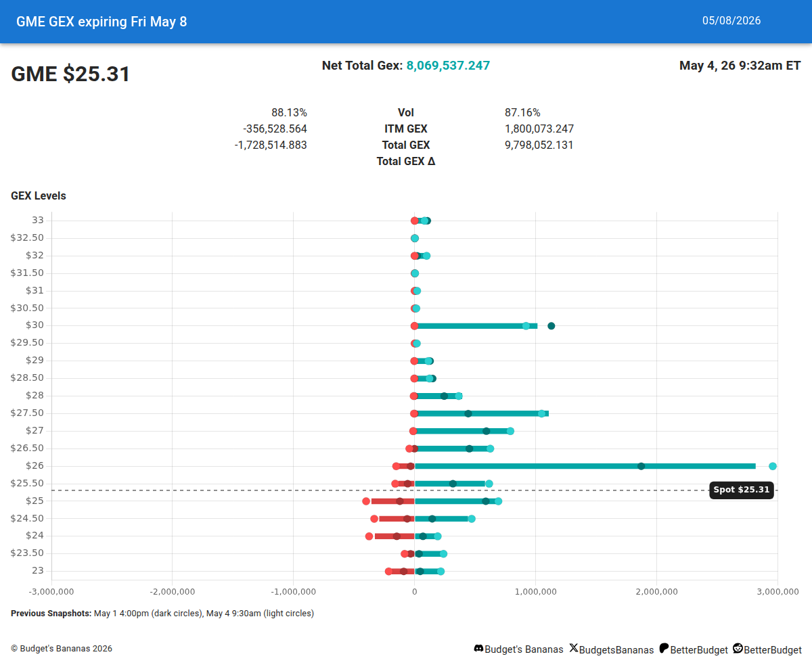
Task: Open the Budget's Bananas Discord link
Action: click(524, 649)
